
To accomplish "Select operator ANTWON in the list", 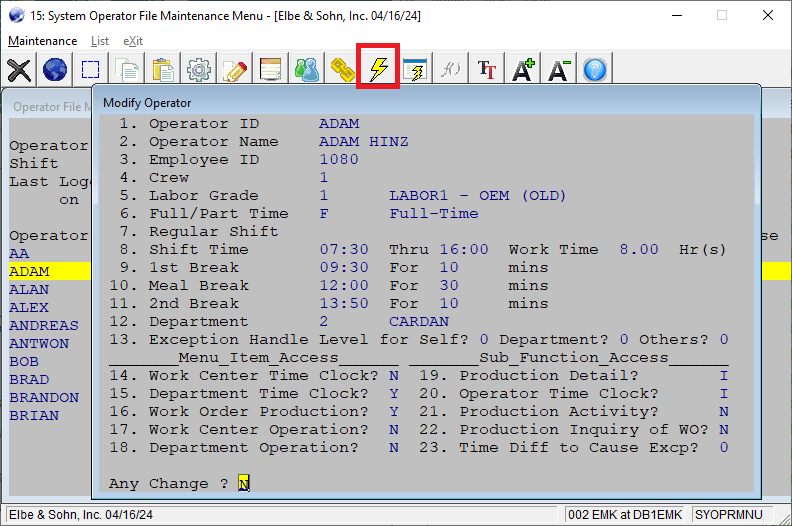I will pos(39,344).
